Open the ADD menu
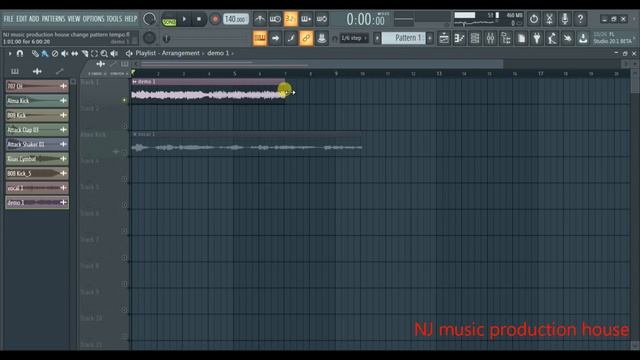Screen dimensions: 640x360 (34, 19)
